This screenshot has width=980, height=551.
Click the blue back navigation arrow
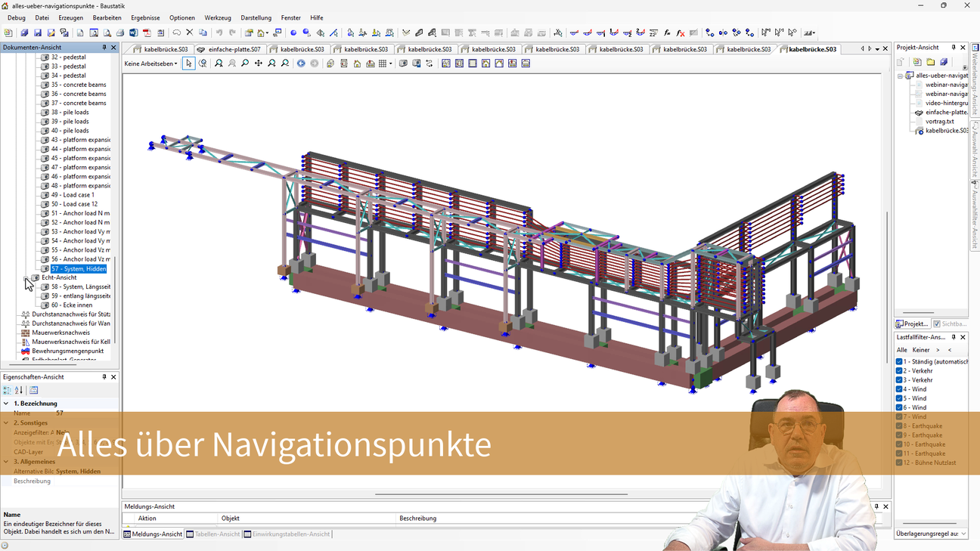(301, 63)
